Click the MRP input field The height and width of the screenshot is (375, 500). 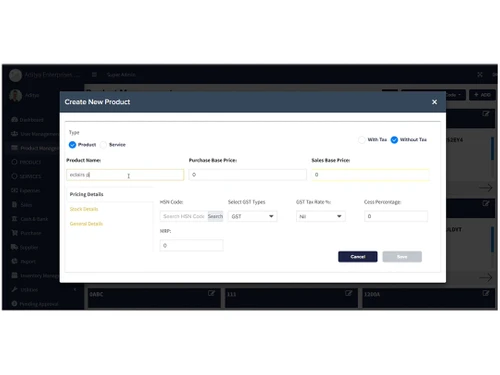[191, 246]
